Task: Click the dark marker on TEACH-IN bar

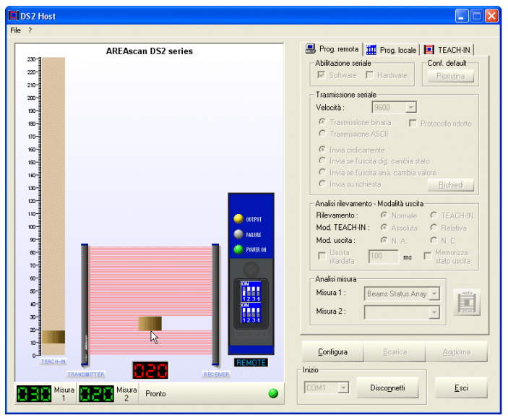Action: (53, 337)
